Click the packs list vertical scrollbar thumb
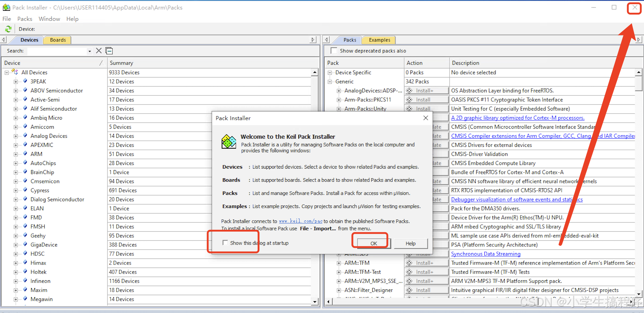 pos(639,83)
